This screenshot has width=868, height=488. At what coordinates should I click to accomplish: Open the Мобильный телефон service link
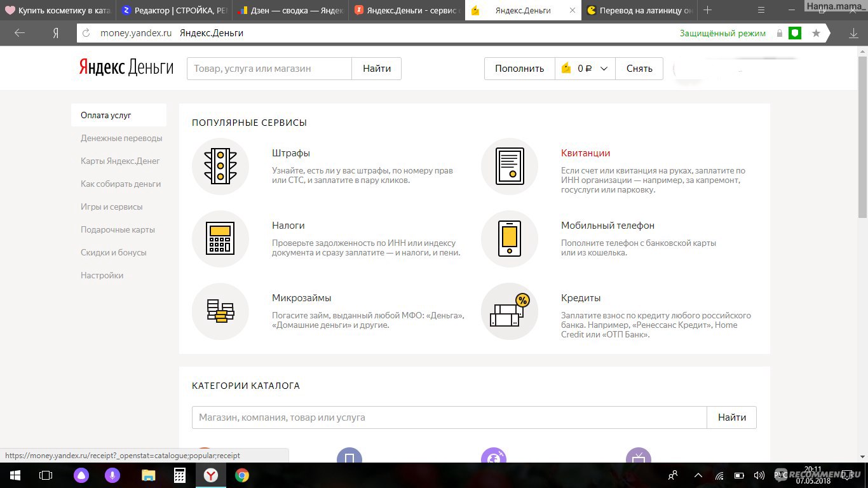(x=607, y=226)
